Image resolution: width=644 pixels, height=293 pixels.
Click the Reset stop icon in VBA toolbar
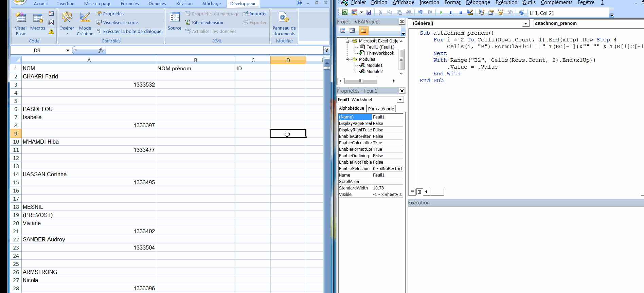pos(460,12)
